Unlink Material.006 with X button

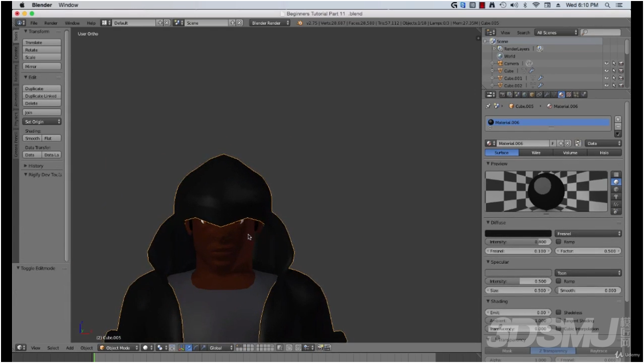coord(568,143)
